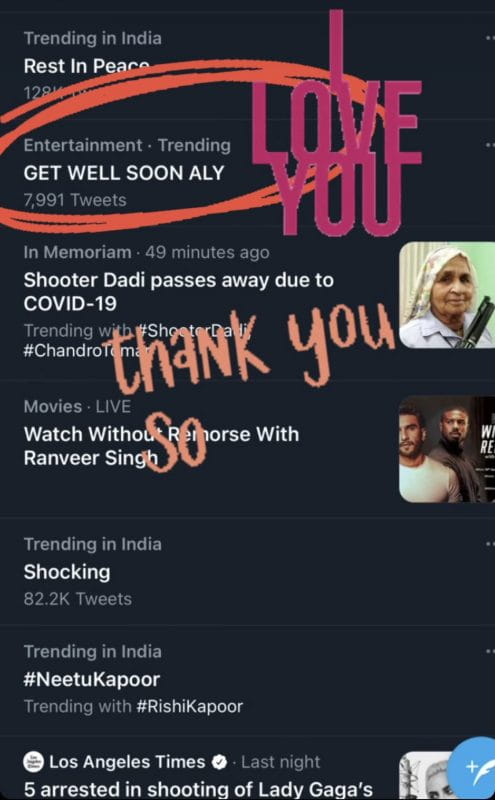Click Los Angeles Times verified badge
This screenshot has height=800, width=495.
219,762
